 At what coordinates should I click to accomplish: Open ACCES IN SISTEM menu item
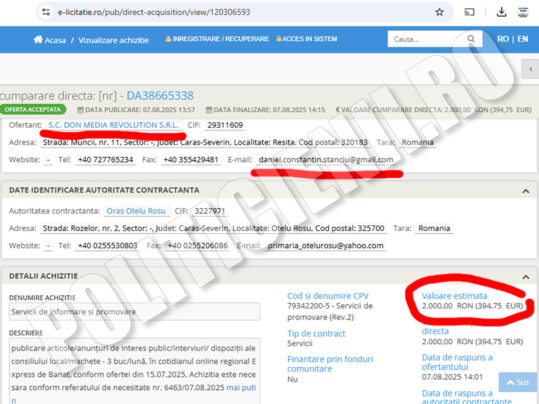tap(307, 39)
